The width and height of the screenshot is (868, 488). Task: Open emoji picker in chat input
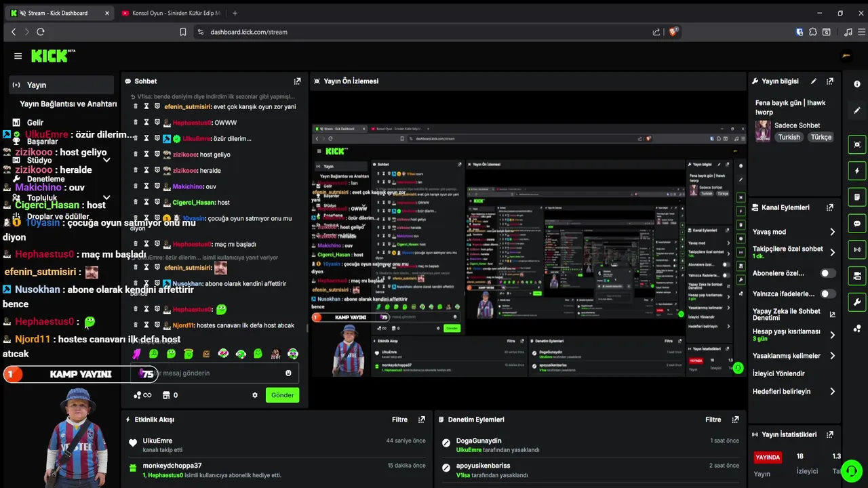point(288,373)
